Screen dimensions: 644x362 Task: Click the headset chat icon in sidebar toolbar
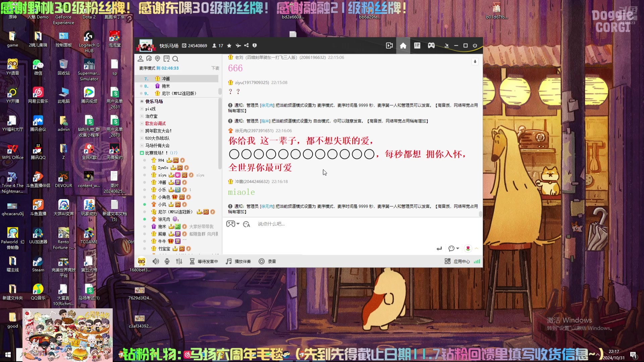[x=149, y=59]
